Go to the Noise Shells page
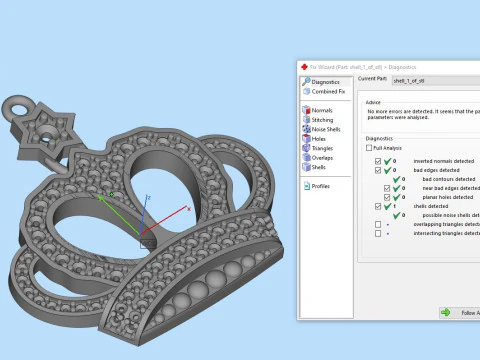This screenshot has height=360, width=480. click(326, 129)
